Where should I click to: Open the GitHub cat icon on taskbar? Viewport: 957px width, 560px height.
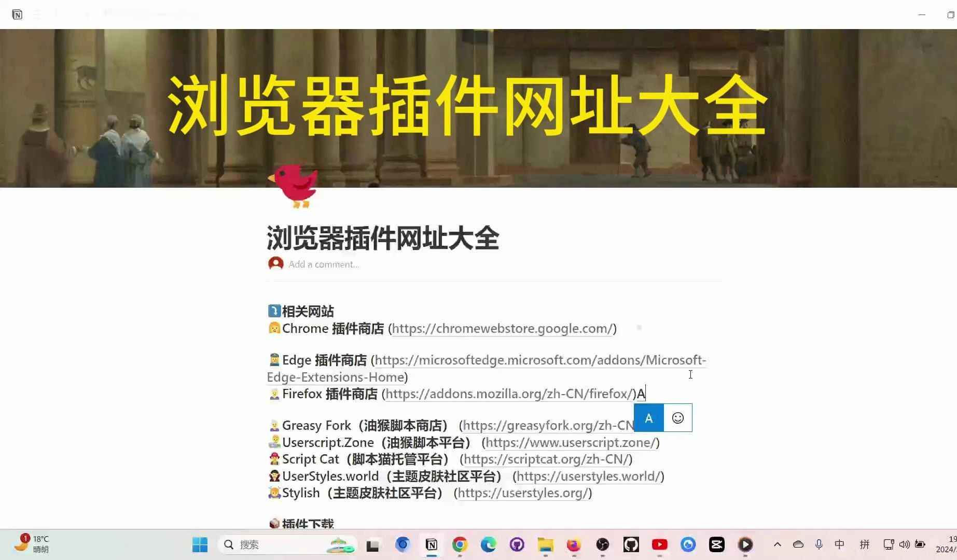point(631,544)
